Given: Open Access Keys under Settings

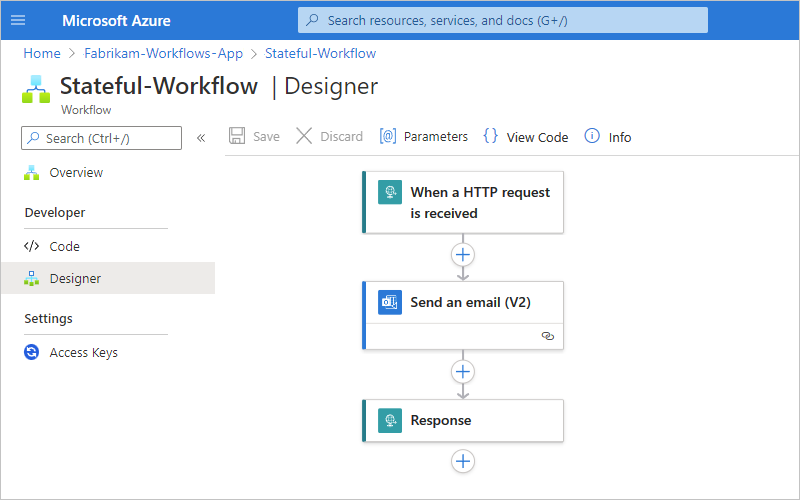Looking at the screenshot, I should pos(83,353).
